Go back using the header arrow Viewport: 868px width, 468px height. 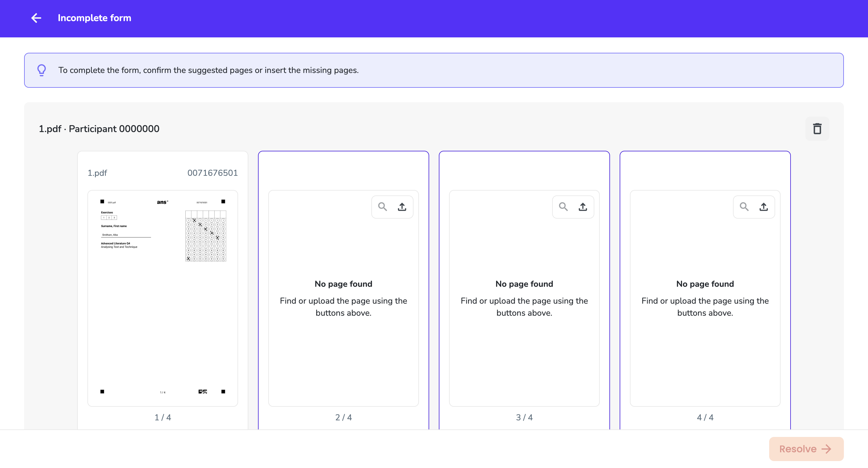(x=36, y=18)
